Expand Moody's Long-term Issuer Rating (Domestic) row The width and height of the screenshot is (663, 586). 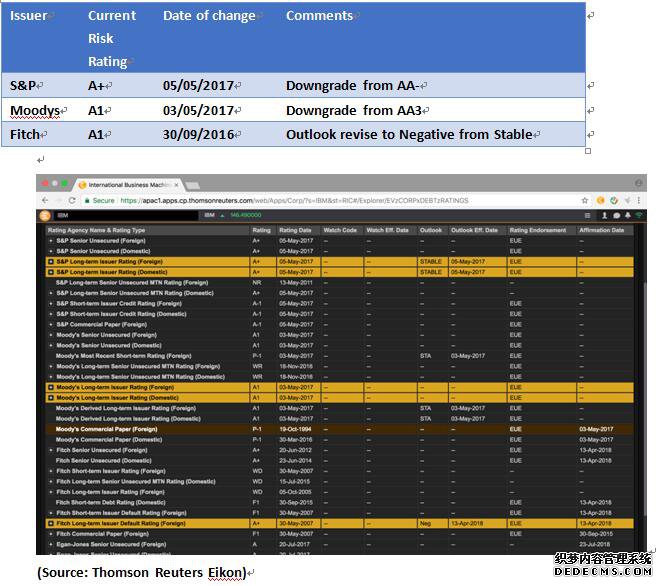click(x=51, y=398)
